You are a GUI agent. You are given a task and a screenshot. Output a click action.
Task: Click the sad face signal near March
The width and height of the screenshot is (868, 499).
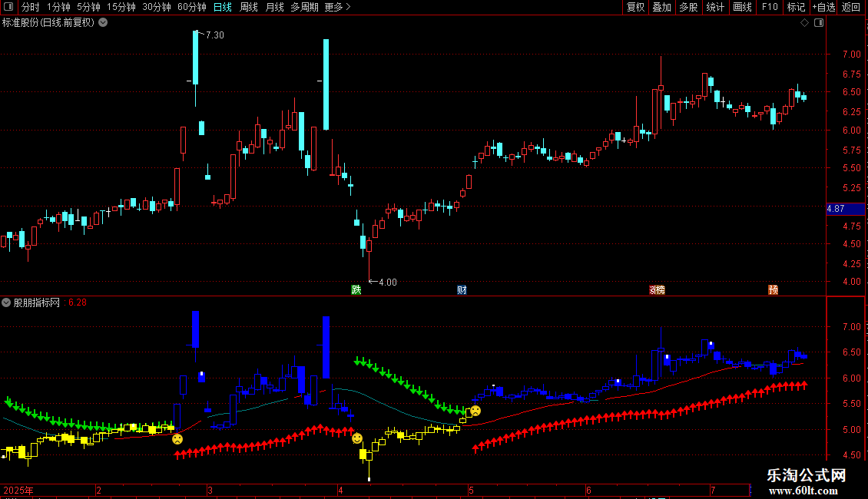pos(177,439)
